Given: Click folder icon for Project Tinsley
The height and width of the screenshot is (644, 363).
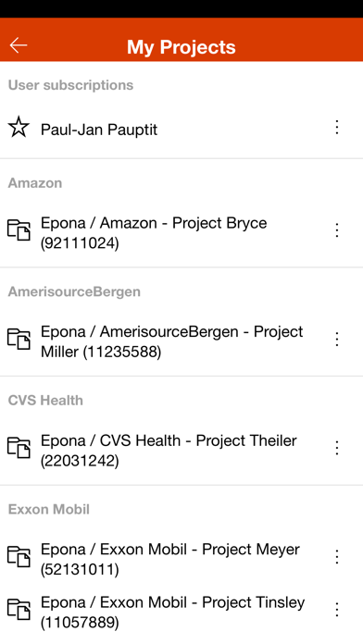Looking at the screenshot, I should (x=19, y=609).
